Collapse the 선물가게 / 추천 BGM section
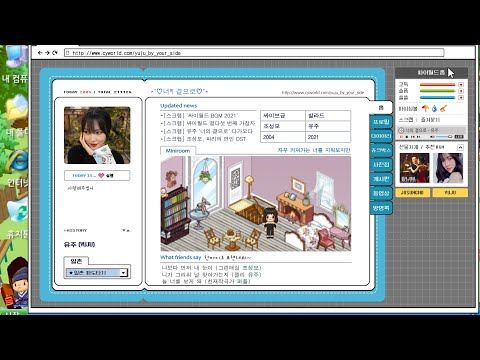Viewport: 480px width, 360px height. (x=460, y=147)
